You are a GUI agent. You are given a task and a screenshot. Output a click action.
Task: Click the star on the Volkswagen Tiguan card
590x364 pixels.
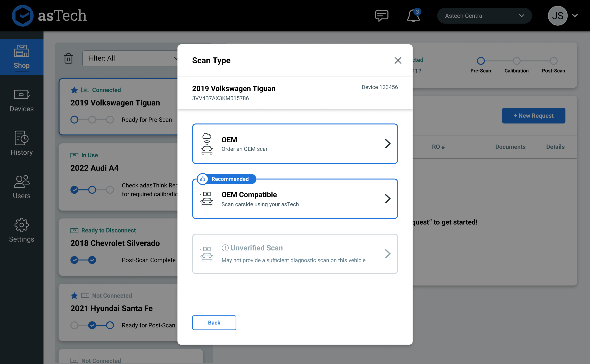click(74, 90)
